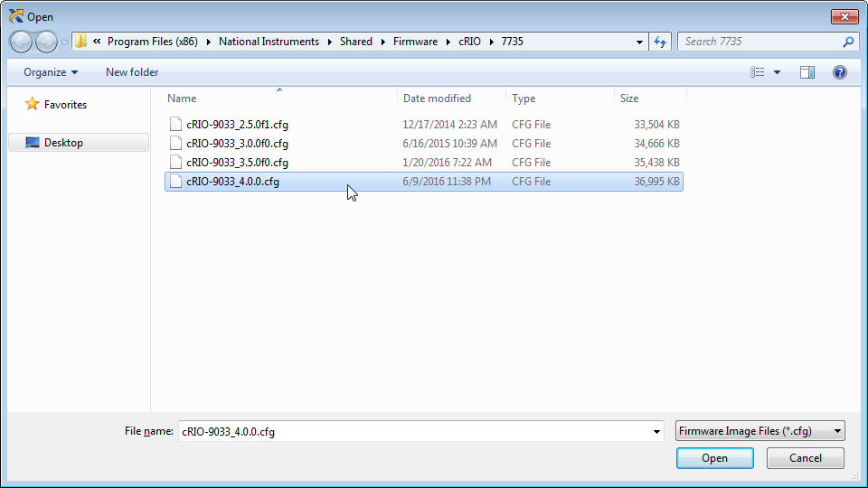Open the File name history dropdown arrow
This screenshot has height=488, width=868.
tap(656, 432)
